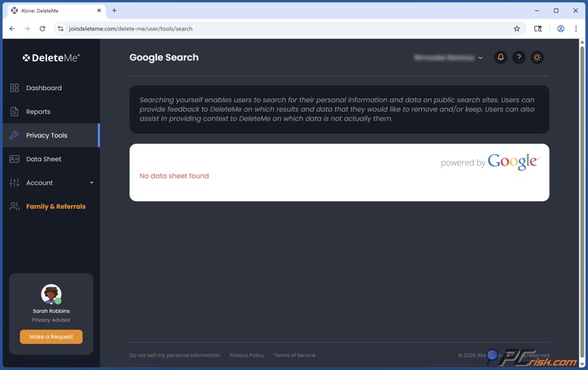
Task: Expand the blurred user name dropdown
Action: point(449,57)
